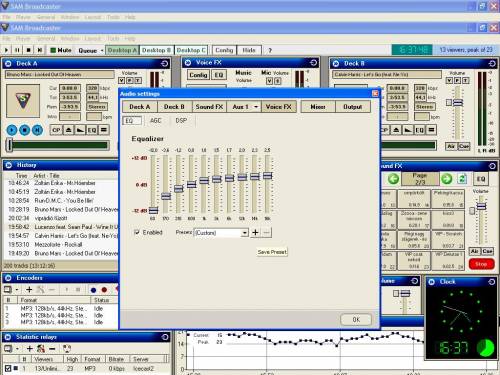The height and width of the screenshot is (375, 500).
Task: Go to the previous Sound FX page with the green arrow
Action: [x=393, y=179]
